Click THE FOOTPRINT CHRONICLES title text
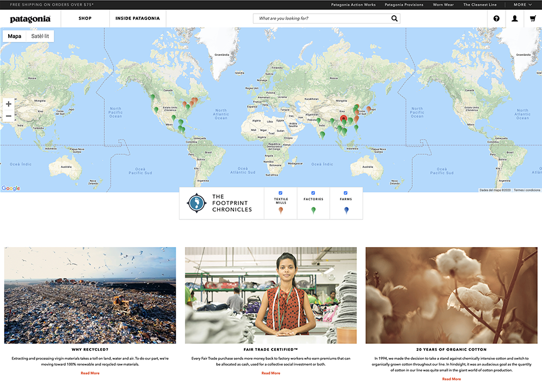The image size is (542, 392). click(232, 203)
